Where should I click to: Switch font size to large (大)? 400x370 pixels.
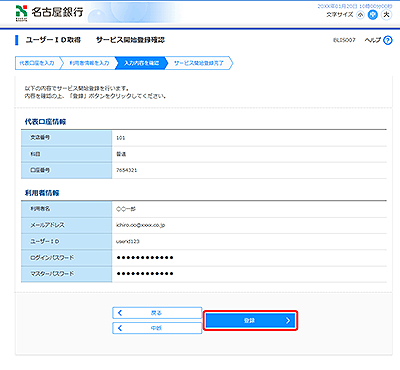pos(386,15)
